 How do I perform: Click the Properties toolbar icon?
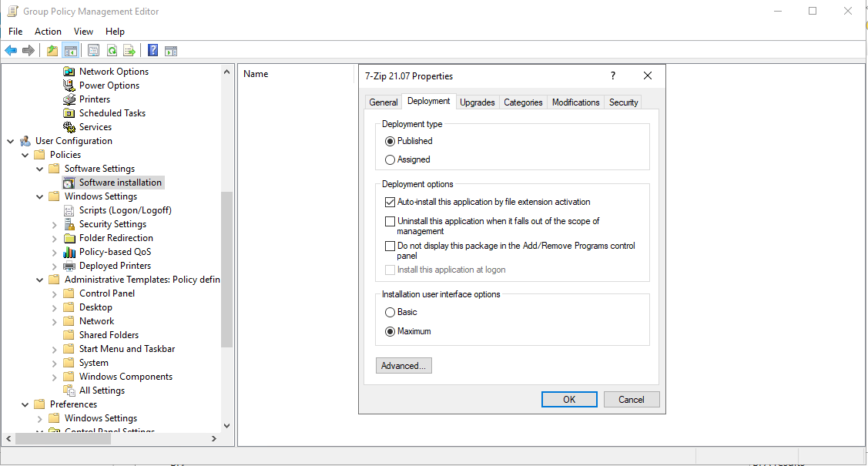click(x=93, y=51)
